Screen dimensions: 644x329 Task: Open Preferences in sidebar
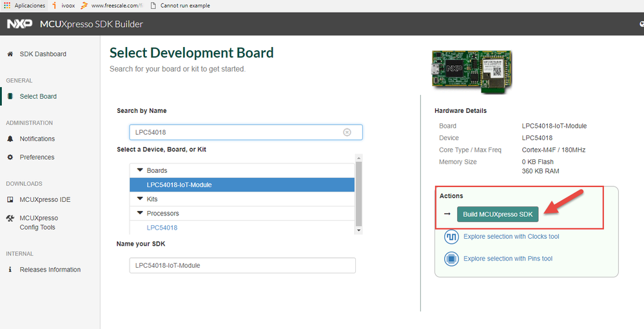(x=37, y=157)
